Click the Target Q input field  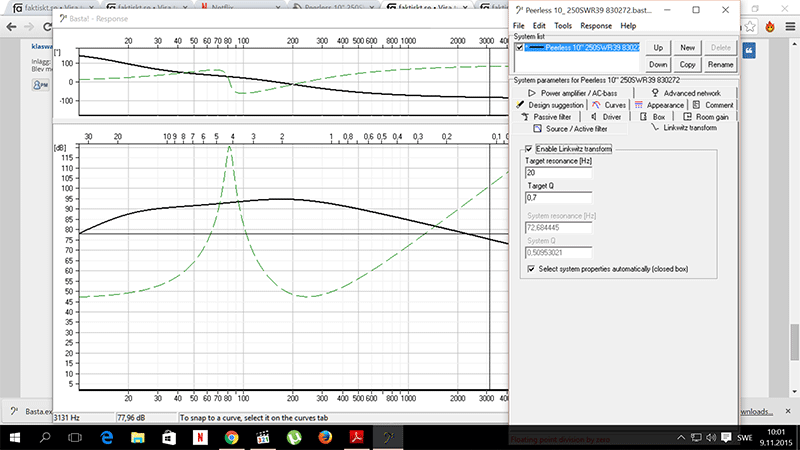pyautogui.click(x=558, y=197)
